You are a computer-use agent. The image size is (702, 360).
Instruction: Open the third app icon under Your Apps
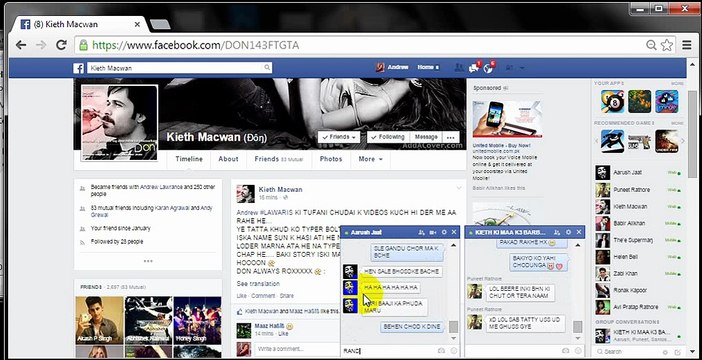[x=667, y=102]
